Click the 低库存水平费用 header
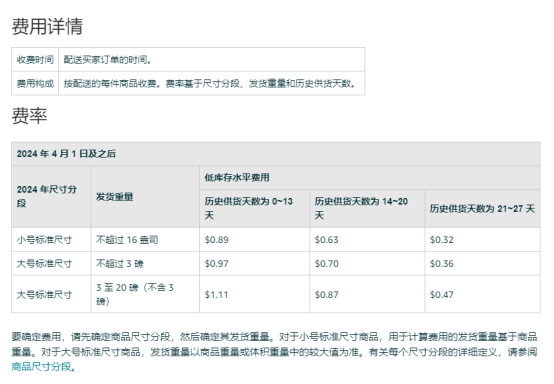Image resolution: width=554 pixels, height=384 pixels. [370, 177]
